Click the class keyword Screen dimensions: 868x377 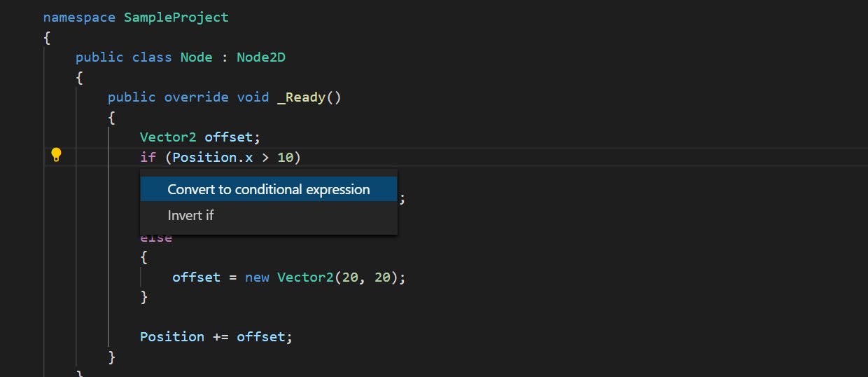click(x=152, y=57)
